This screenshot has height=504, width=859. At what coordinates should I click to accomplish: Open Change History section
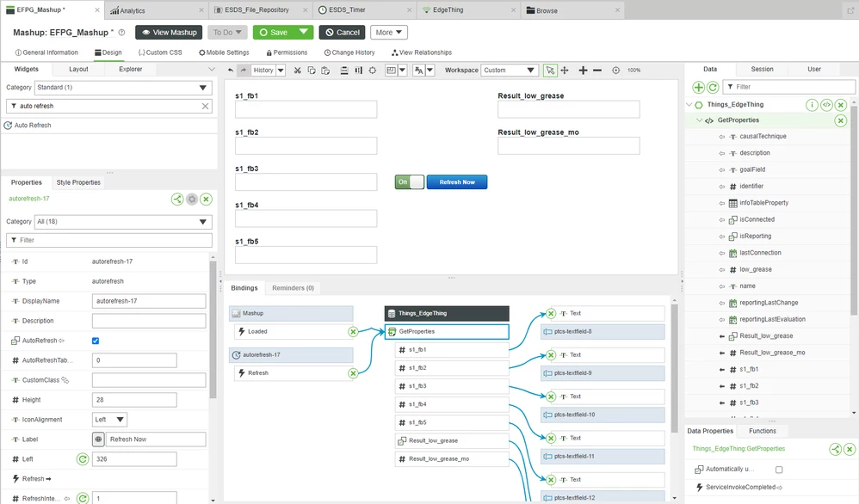(349, 52)
